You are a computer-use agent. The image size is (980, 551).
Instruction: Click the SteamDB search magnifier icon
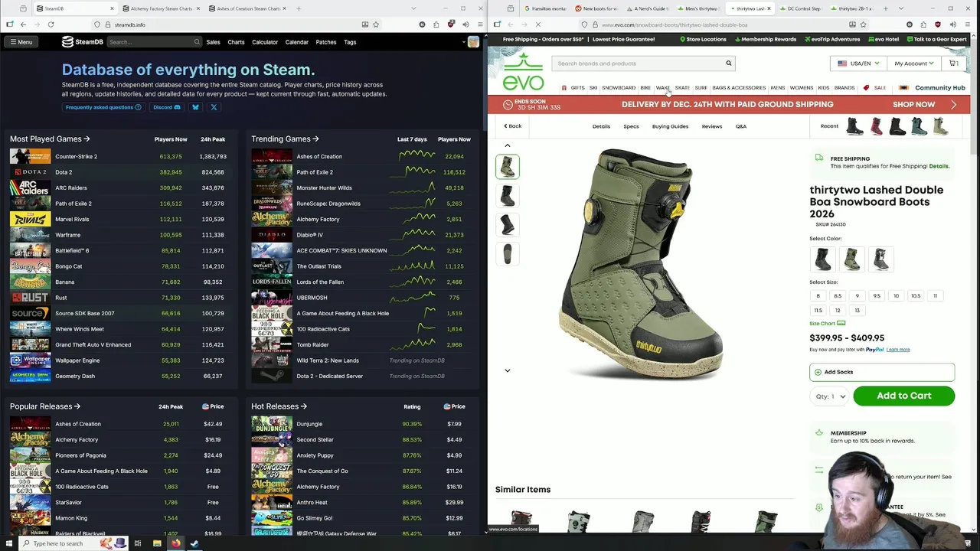[x=197, y=42]
